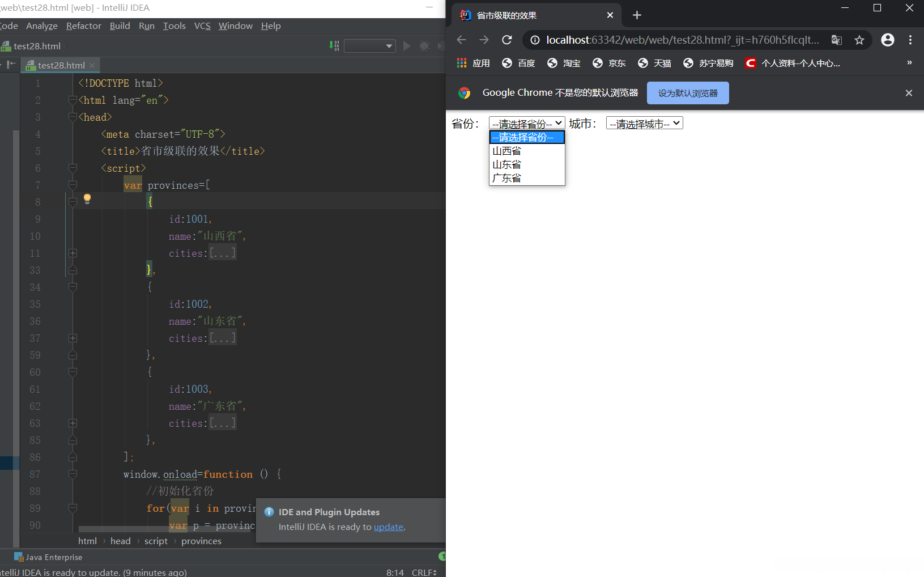Click the intention light bulb on line 8
The height and width of the screenshot is (577, 924).
click(x=87, y=198)
